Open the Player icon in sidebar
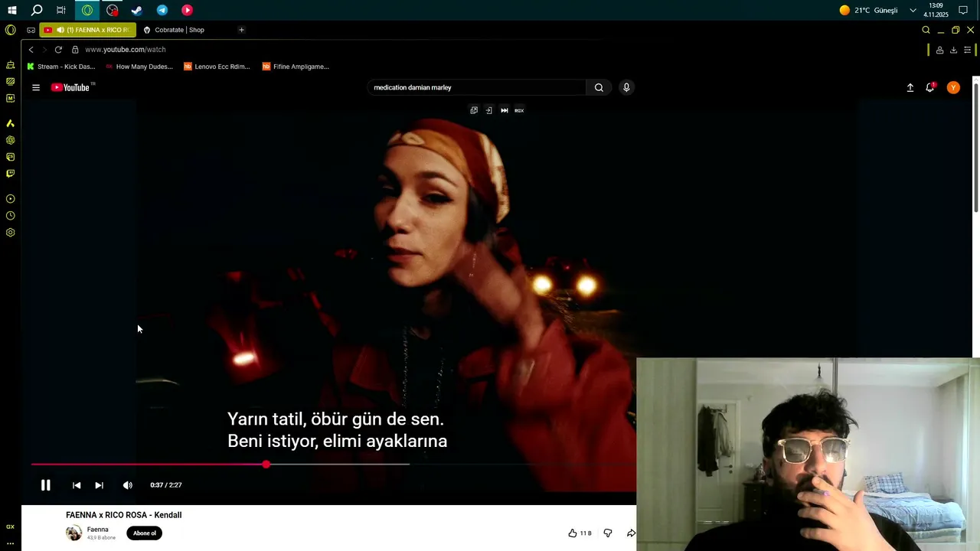This screenshot has height=551, width=980. 10,199
